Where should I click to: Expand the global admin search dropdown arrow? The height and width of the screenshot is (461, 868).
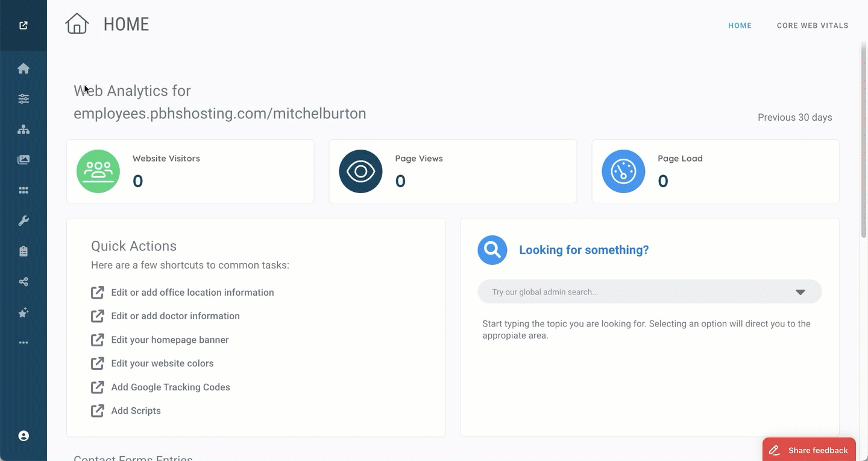pos(800,292)
